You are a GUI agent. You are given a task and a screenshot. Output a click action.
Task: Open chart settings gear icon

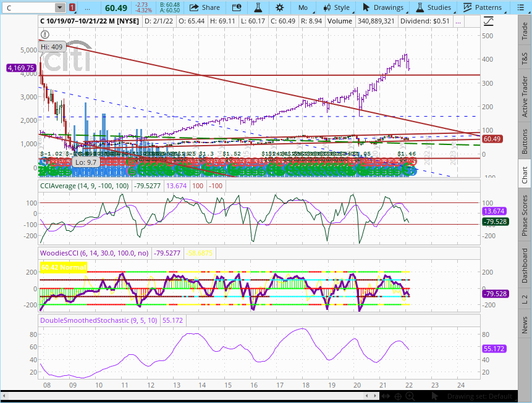pyautogui.click(x=280, y=7)
